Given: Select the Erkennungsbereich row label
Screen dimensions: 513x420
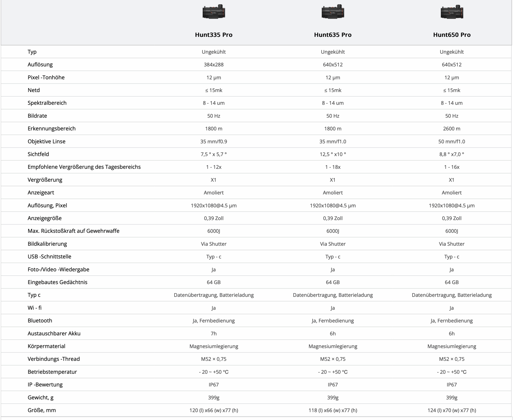Looking at the screenshot, I should pos(52,128).
